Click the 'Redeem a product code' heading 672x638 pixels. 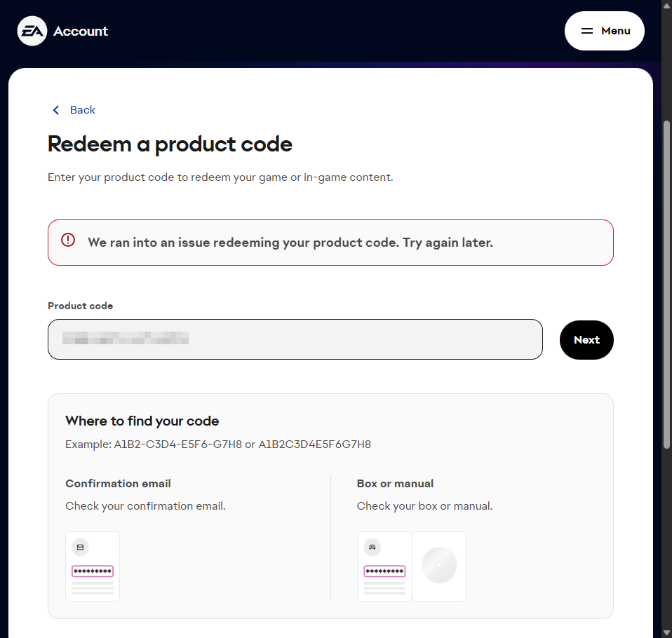[170, 144]
